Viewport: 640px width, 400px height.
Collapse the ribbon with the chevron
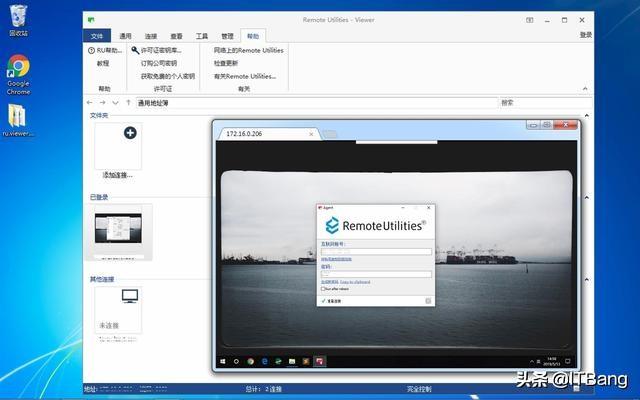[x=585, y=89]
